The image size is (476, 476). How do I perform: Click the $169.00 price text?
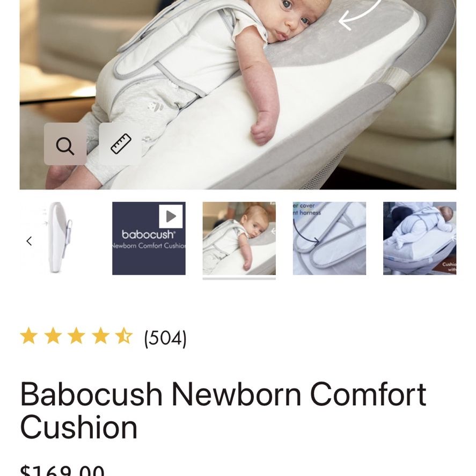click(x=62, y=471)
